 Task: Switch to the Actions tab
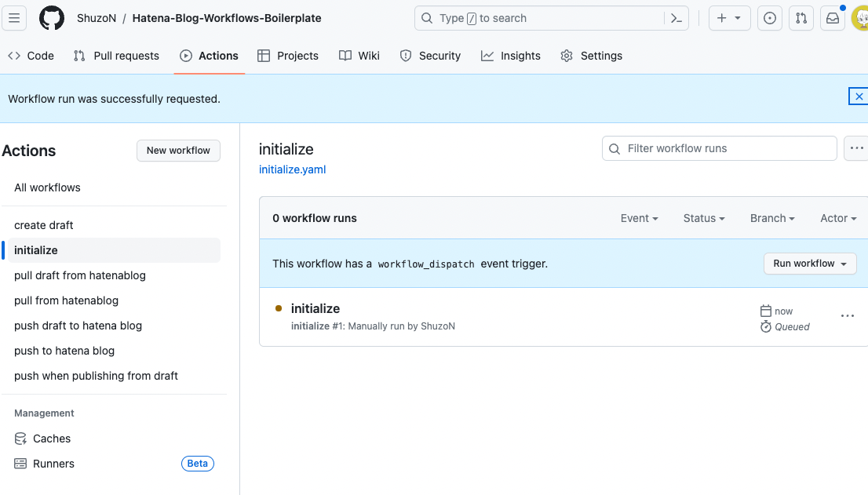pyautogui.click(x=210, y=56)
